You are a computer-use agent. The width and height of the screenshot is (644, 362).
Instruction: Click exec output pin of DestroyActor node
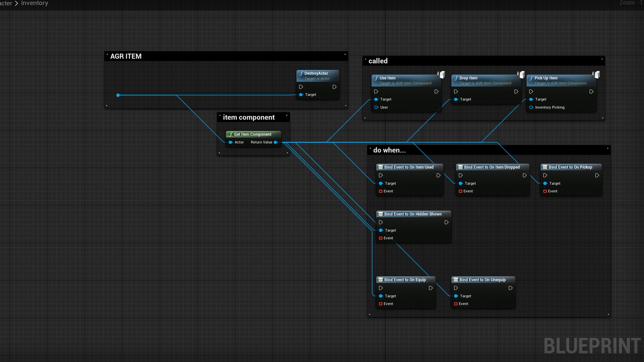pyautogui.click(x=334, y=87)
